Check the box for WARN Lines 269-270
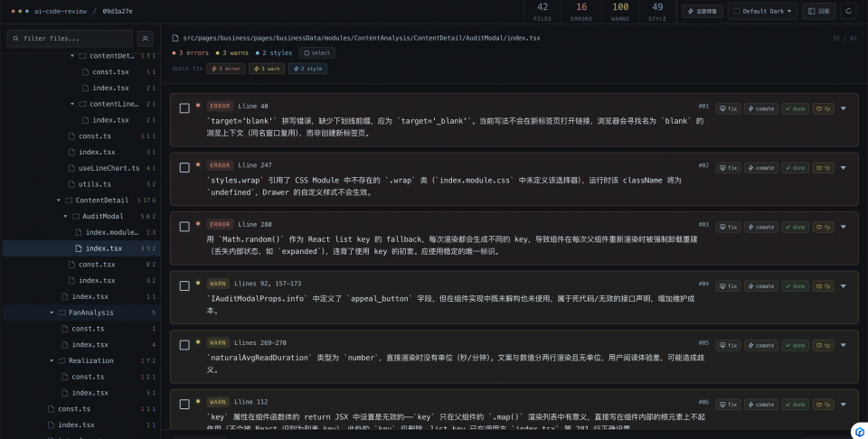The height and width of the screenshot is (439, 868). click(x=184, y=345)
